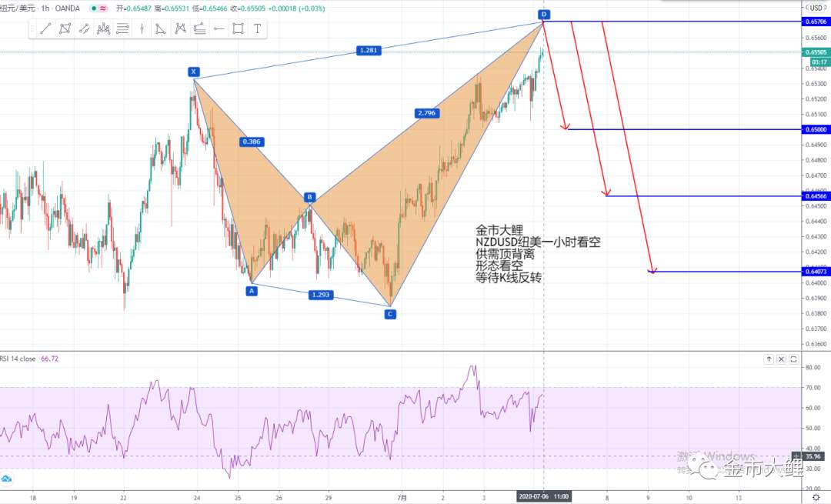Move the RSI pane up
Screen dimensions: 831x504
click(769, 359)
